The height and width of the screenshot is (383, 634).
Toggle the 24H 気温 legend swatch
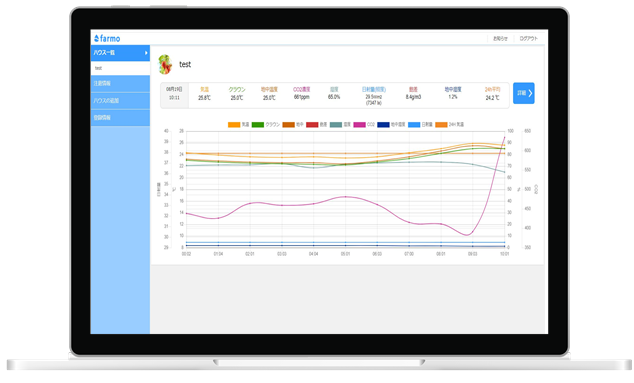point(441,125)
